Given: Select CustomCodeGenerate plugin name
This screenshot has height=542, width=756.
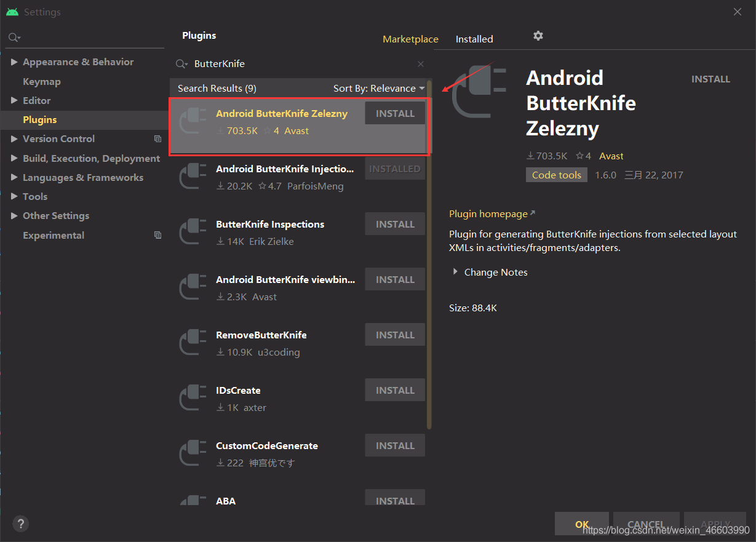Looking at the screenshot, I should pos(267,445).
